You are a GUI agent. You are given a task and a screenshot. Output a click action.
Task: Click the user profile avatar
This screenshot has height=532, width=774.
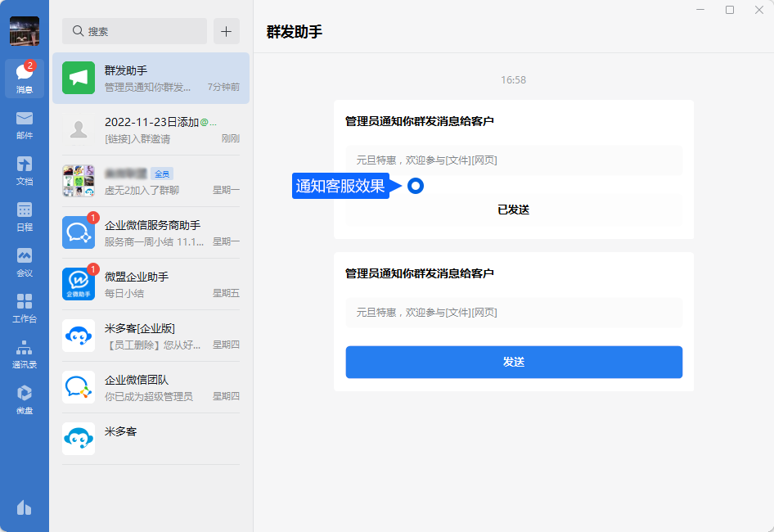(x=25, y=30)
